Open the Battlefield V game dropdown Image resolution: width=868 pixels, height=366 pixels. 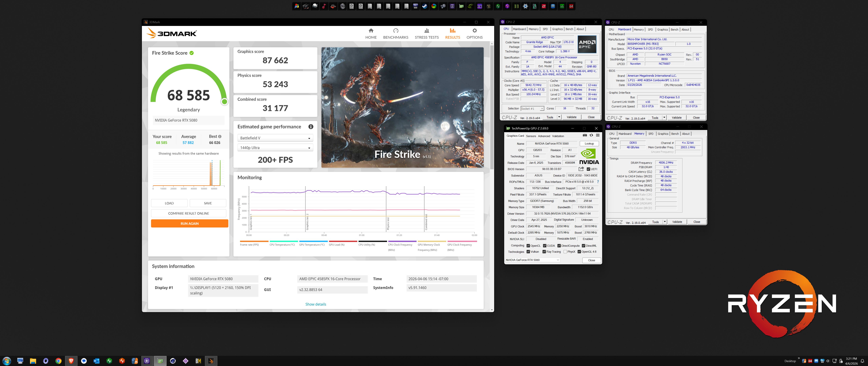click(x=275, y=138)
